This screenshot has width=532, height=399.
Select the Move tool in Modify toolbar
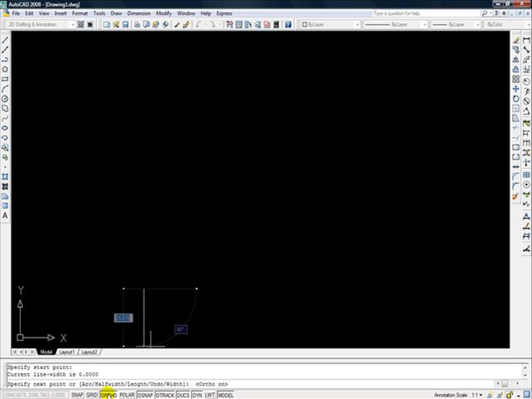coord(516,89)
